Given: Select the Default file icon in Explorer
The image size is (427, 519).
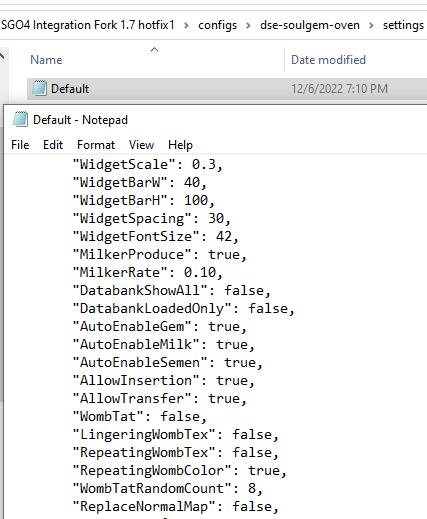Looking at the screenshot, I should point(39,88).
